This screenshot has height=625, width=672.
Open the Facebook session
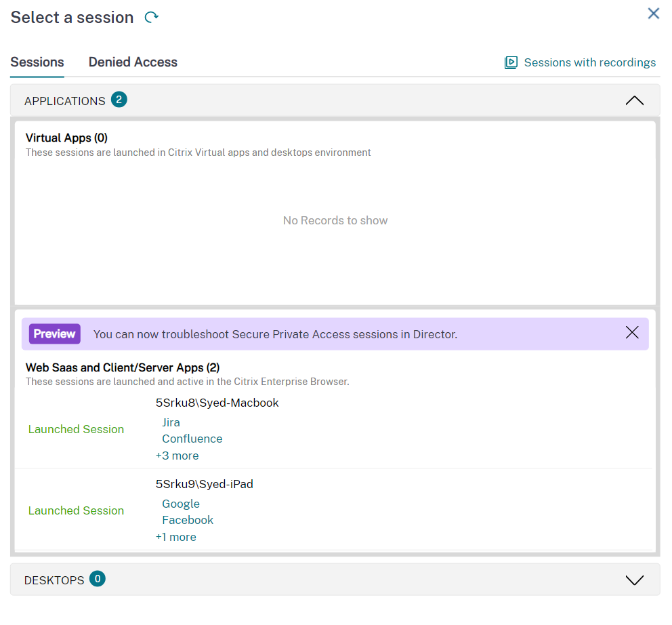(188, 520)
